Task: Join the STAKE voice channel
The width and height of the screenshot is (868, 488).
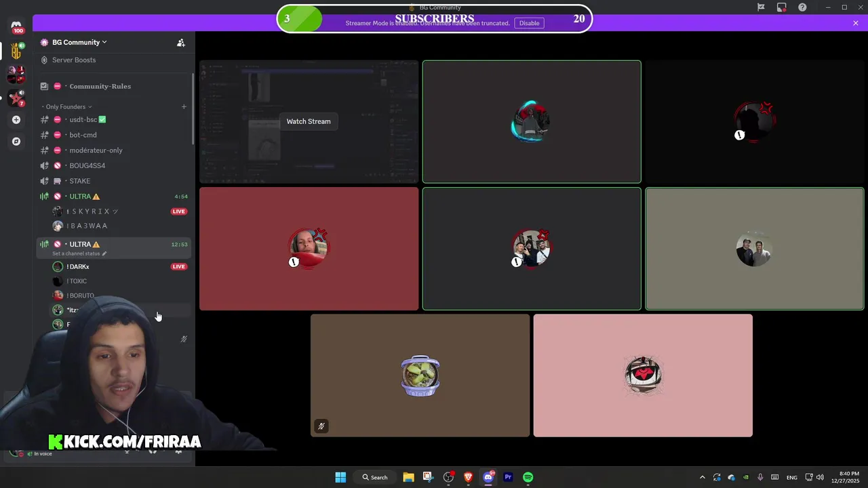Action: tap(79, 181)
